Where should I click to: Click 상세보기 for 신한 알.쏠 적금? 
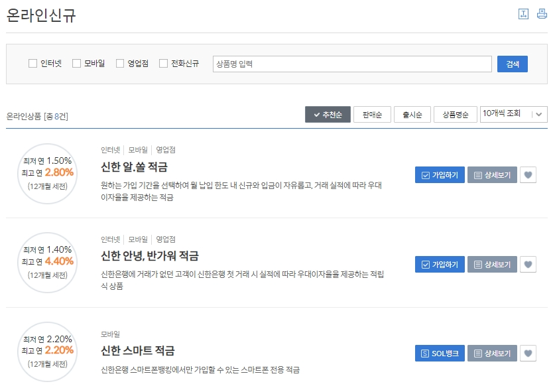pyautogui.click(x=493, y=175)
